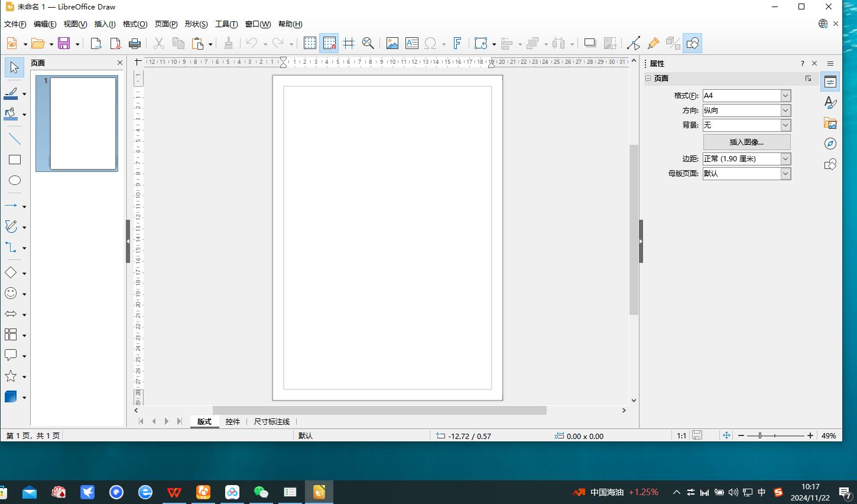Open the Fontwork text icon

[457, 43]
